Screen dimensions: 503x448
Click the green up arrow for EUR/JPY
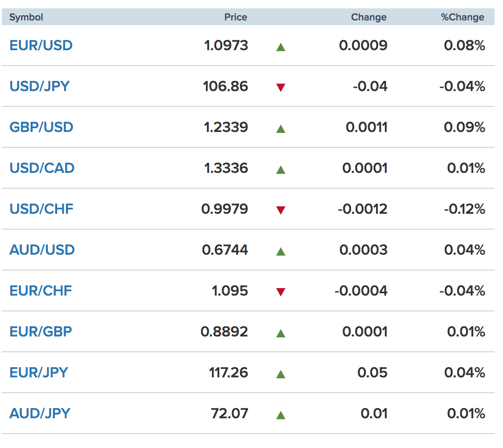pos(281,374)
